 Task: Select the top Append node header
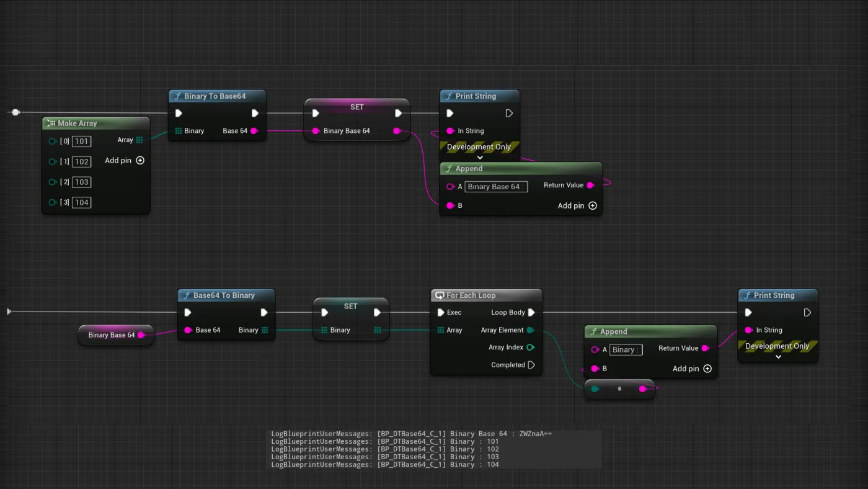pyautogui.click(x=521, y=169)
